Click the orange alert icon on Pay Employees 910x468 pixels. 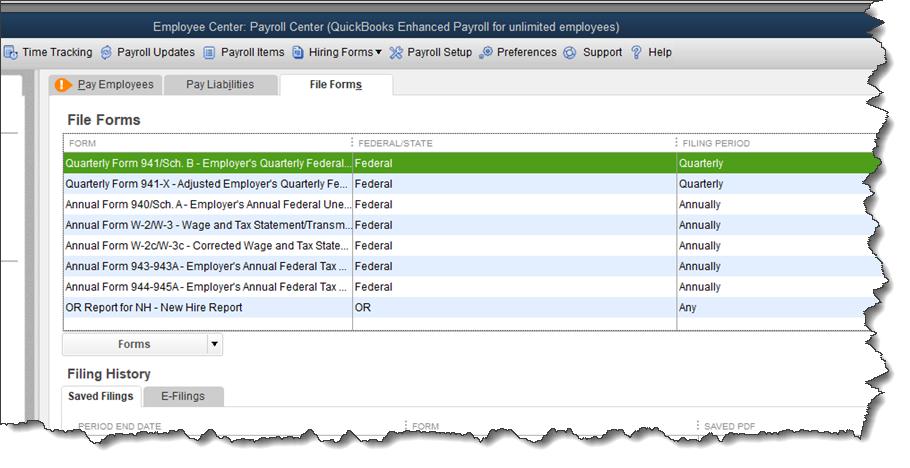(63, 85)
